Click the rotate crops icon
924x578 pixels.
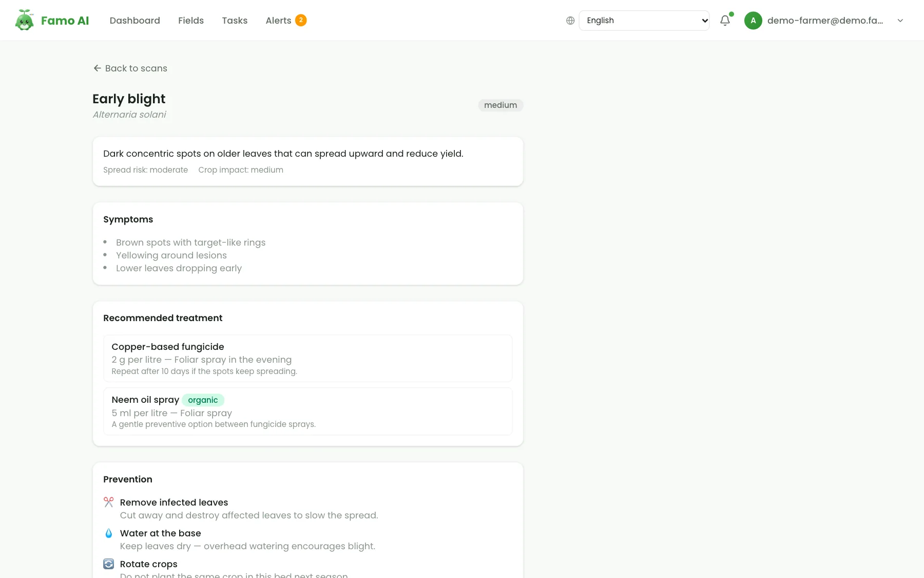[x=108, y=564]
